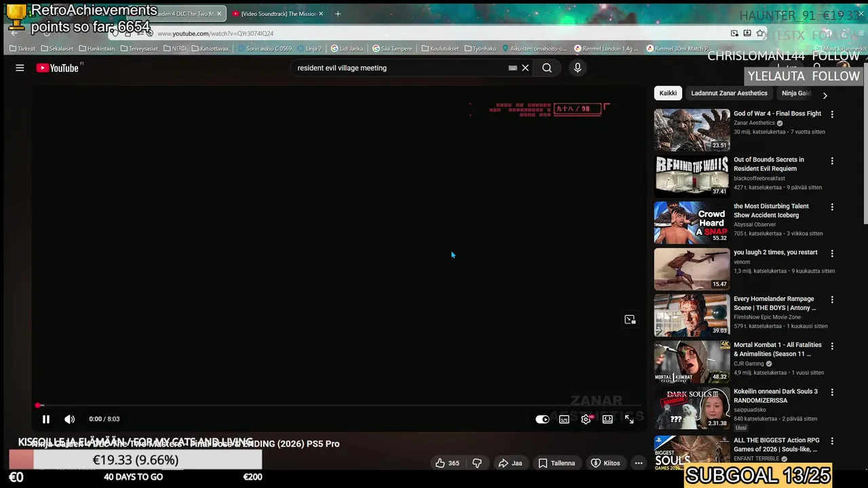Open the Hankintaan bookmarks folder
Image resolution: width=868 pixels, height=488 pixels.
[97, 49]
